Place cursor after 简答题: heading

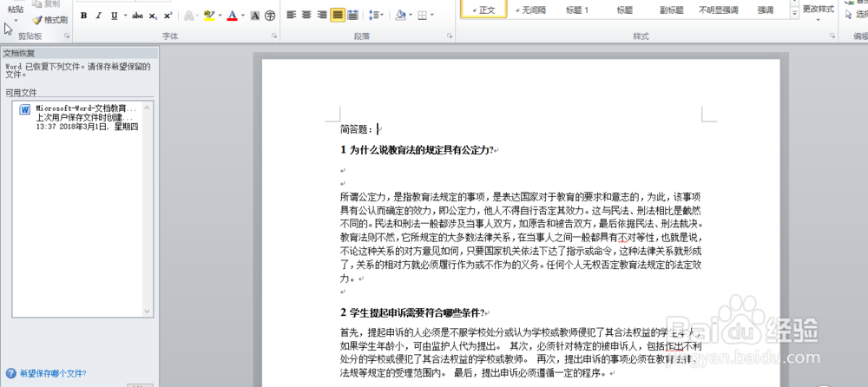[x=377, y=129]
